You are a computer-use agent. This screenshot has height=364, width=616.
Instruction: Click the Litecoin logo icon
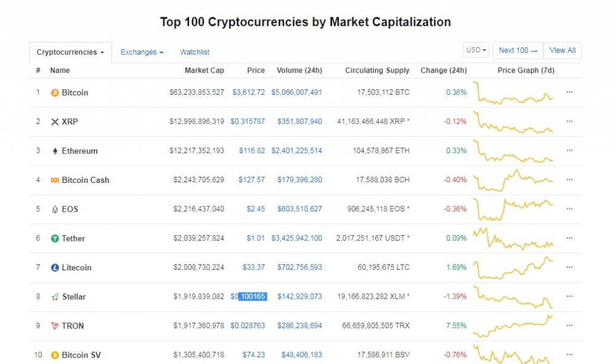55,268
